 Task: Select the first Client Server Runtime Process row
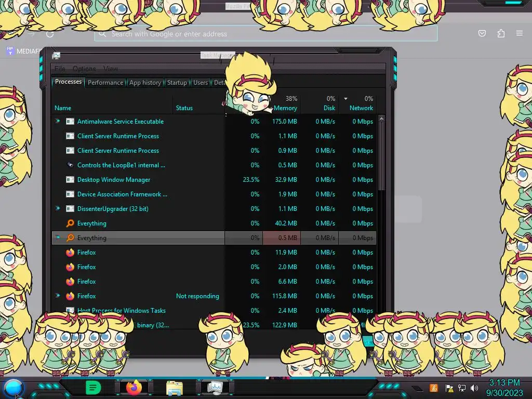click(x=214, y=136)
